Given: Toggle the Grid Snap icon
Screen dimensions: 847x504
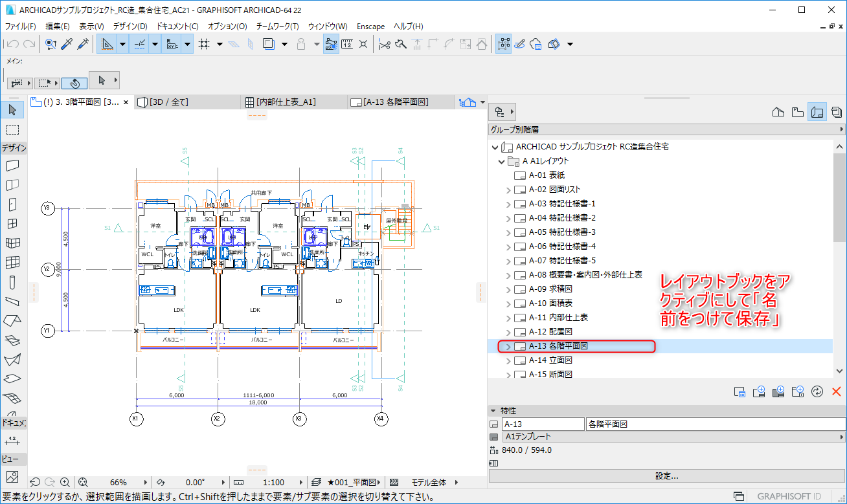Looking at the screenshot, I should [204, 44].
